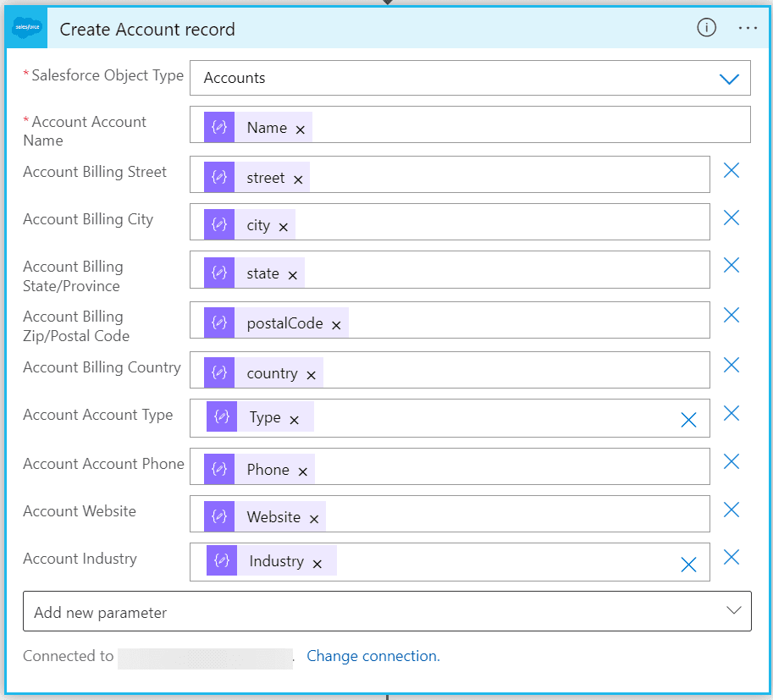Click the Account Billing City label
The width and height of the screenshot is (773, 700).
tap(88, 219)
